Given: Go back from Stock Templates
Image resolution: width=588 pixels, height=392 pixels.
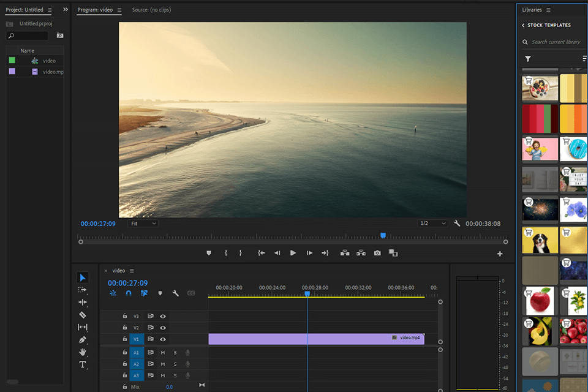Looking at the screenshot, I should [x=523, y=25].
